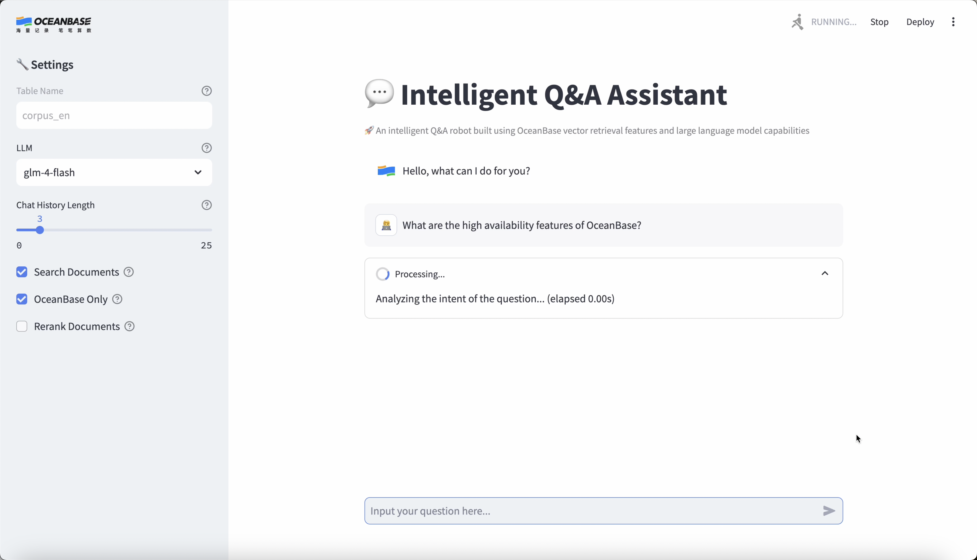Click the Stop button

[x=879, y=22]
